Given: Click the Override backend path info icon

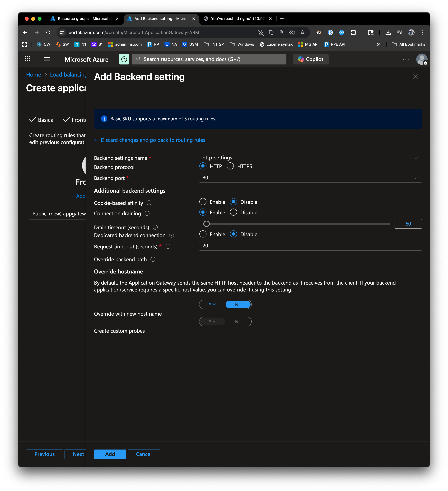Looking at the screenshot, I should [x=153, y=259].
